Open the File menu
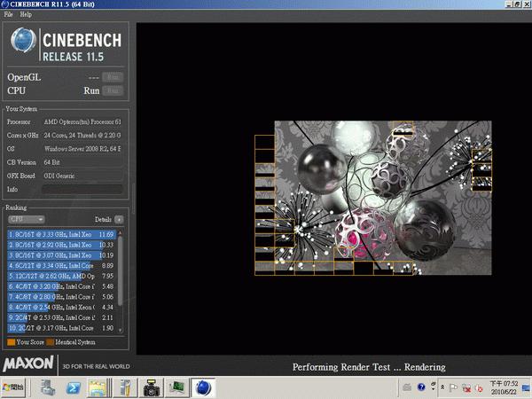The image size is (532, 399). (8, 14)
